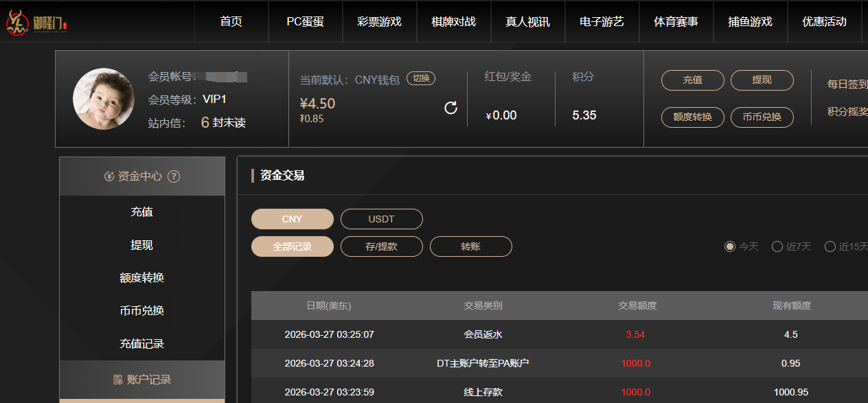Open 额度转换 in the sidebar
868x403 pixels.
(x=141, y=278)
